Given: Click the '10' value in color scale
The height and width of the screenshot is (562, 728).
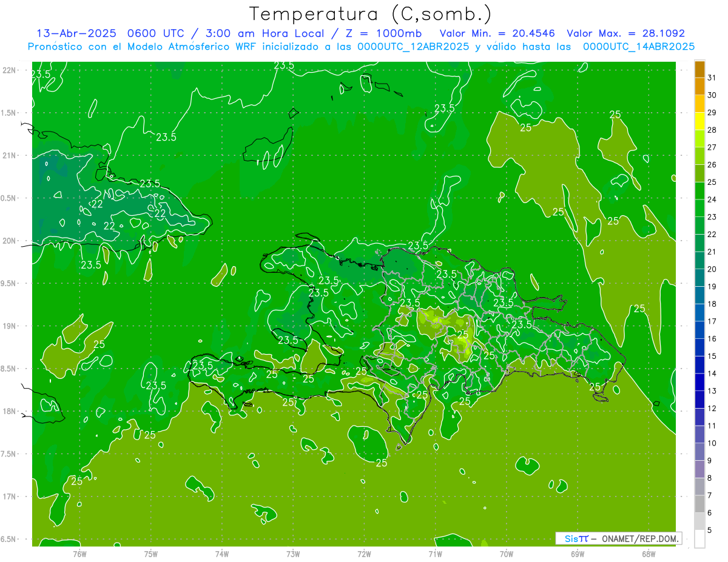Looking at the screenshot, I should (712, 443).
